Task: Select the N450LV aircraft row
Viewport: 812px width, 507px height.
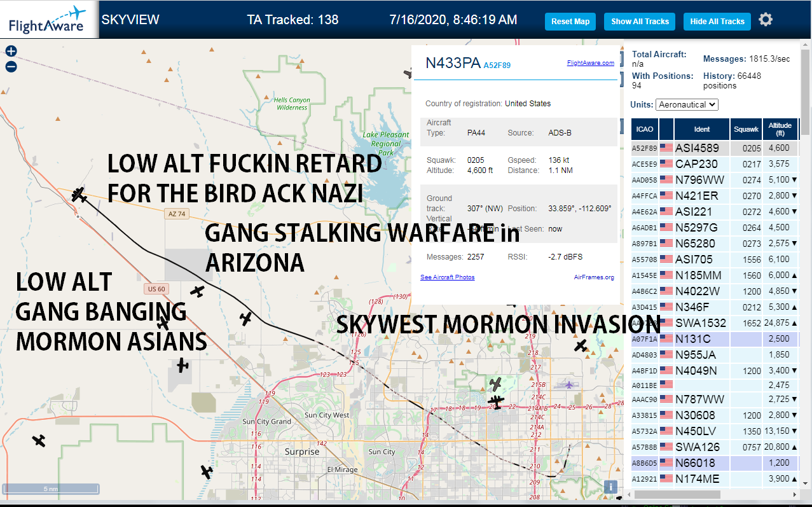Action: (715, 431)
